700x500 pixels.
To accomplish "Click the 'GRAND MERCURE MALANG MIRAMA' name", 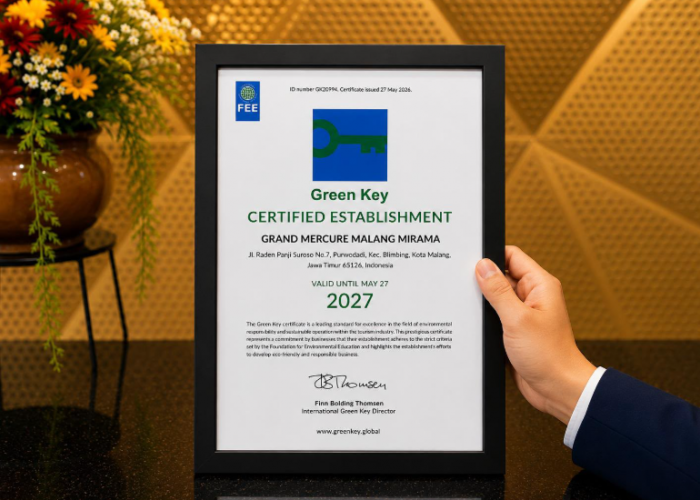I will (350, 239).
